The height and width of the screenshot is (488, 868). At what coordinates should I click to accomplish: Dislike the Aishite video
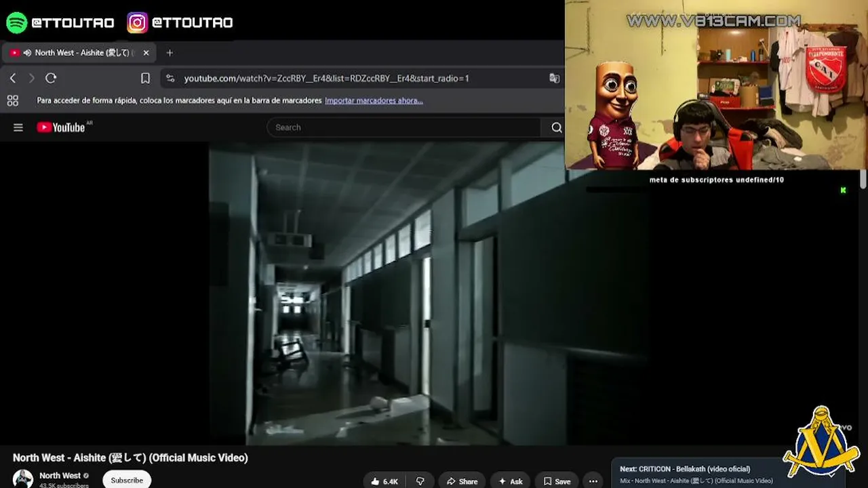pos(420,481)
